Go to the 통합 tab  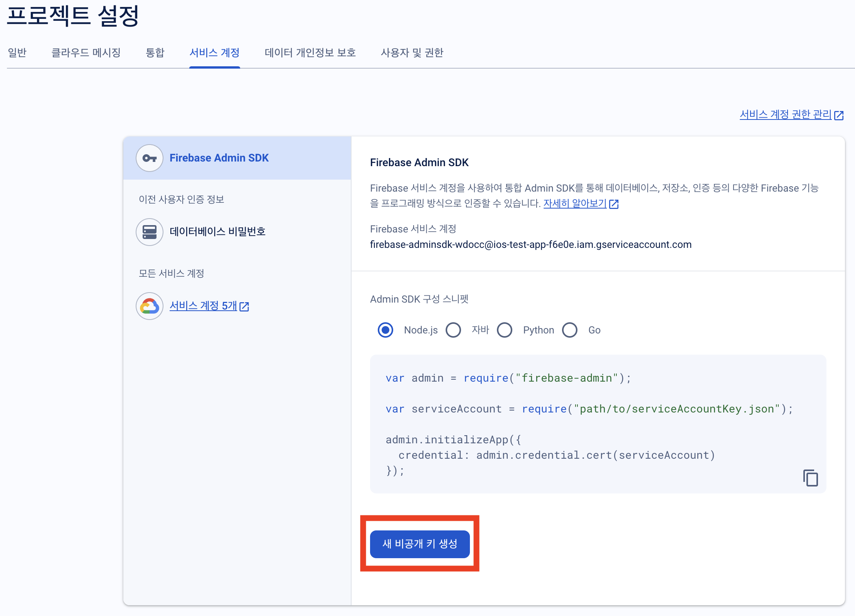(155, 52)
